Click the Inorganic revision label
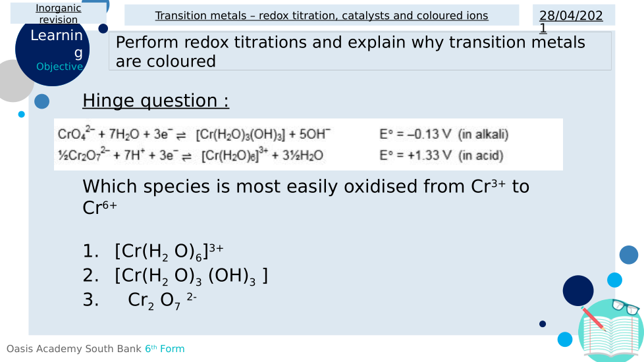This screenshot has height=362, width=644. click(x=59, y=13)
